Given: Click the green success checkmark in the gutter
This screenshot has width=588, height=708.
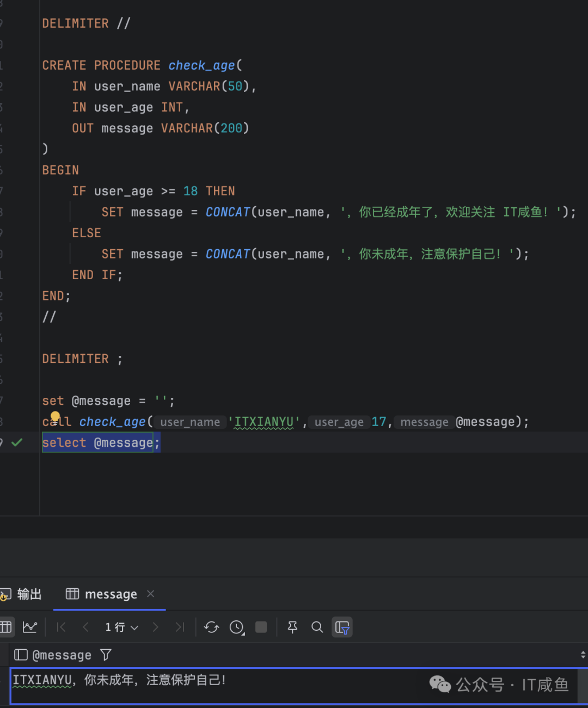Looking at the screenshot, I should 17,442.
